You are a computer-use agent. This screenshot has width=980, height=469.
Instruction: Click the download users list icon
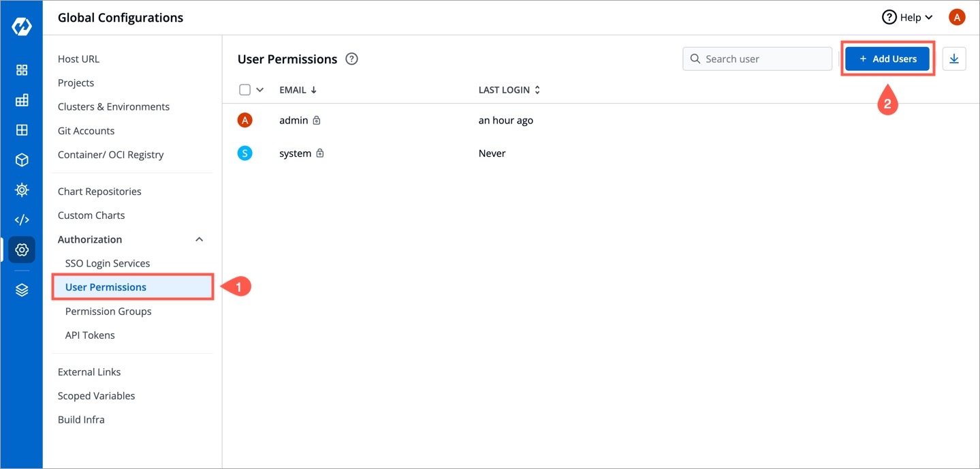(954, 59)
